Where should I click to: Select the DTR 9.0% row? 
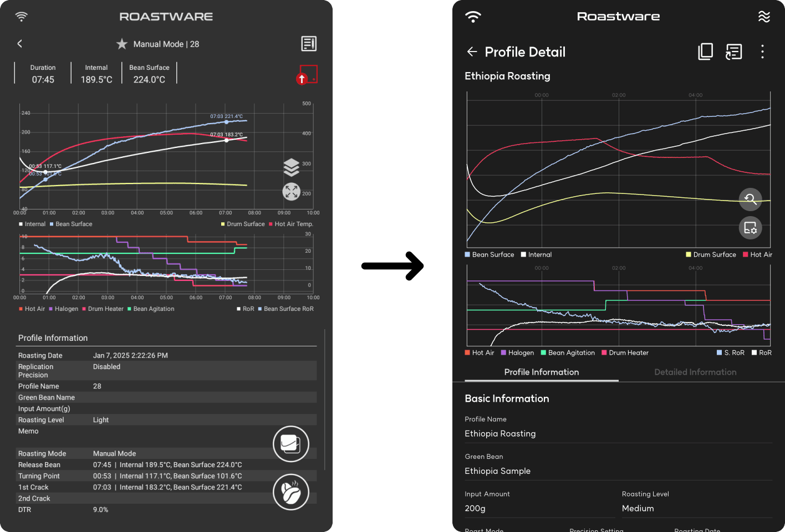tap(166, 509)
